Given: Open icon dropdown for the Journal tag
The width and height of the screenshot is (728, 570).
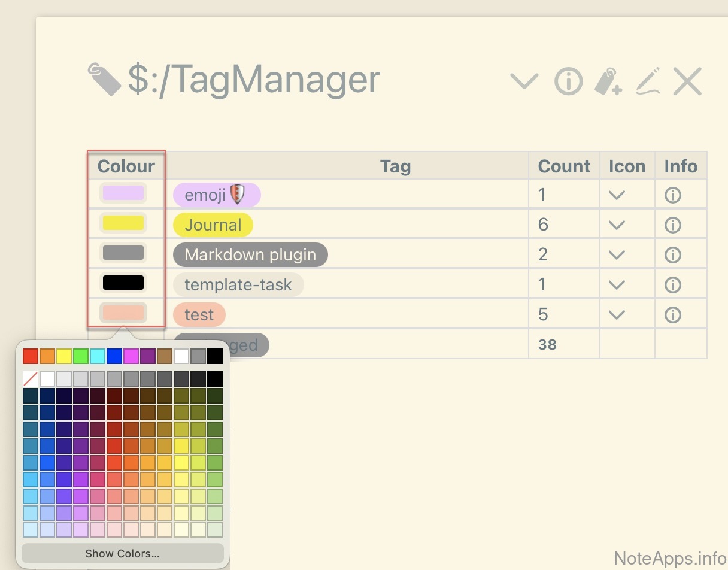Looking at the screenshot, I should coord(617,225).
